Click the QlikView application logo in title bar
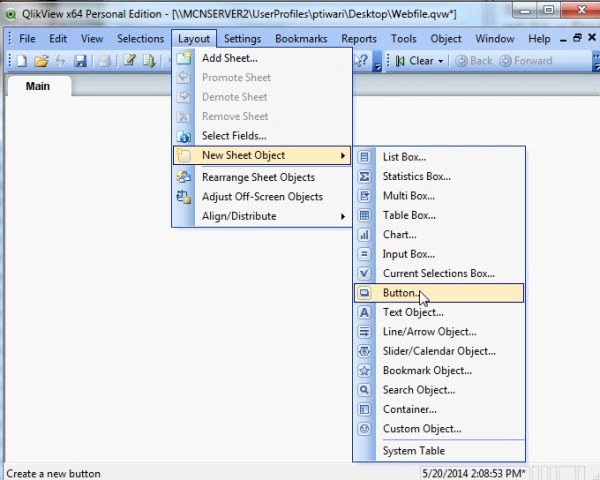 11,15
